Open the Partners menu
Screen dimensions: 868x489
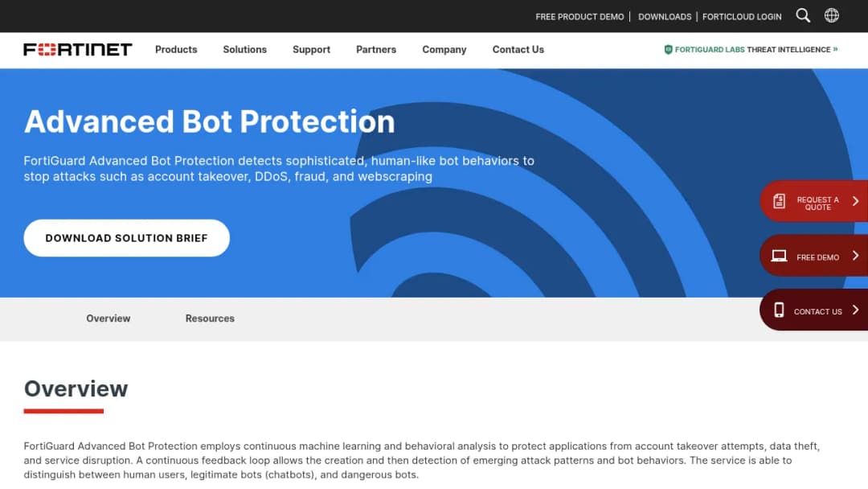(376, 50)
